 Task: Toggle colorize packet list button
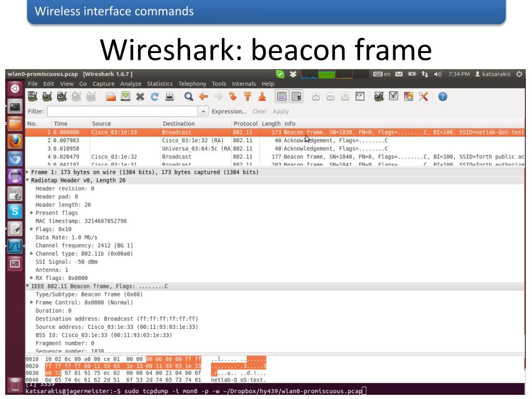(x=282, y=97)
